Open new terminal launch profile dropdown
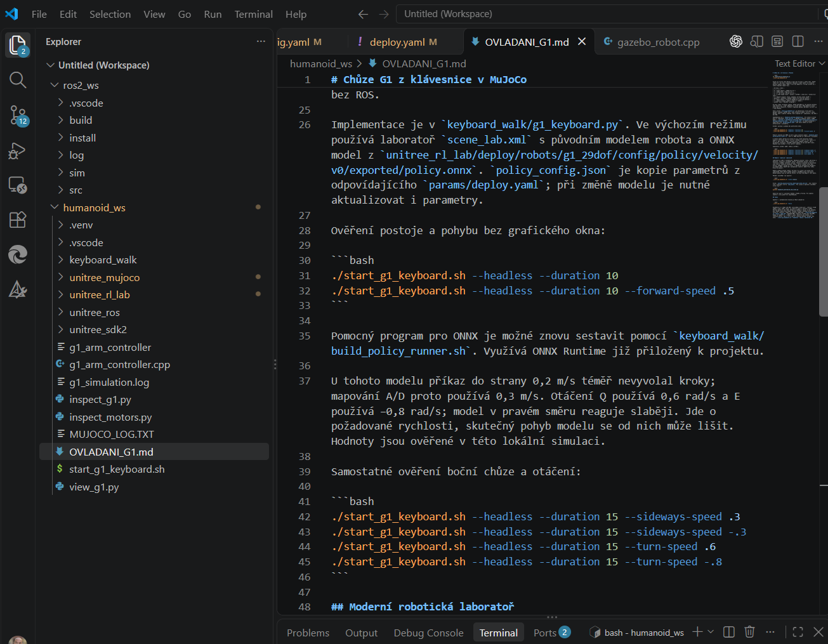 pos(711,632)
